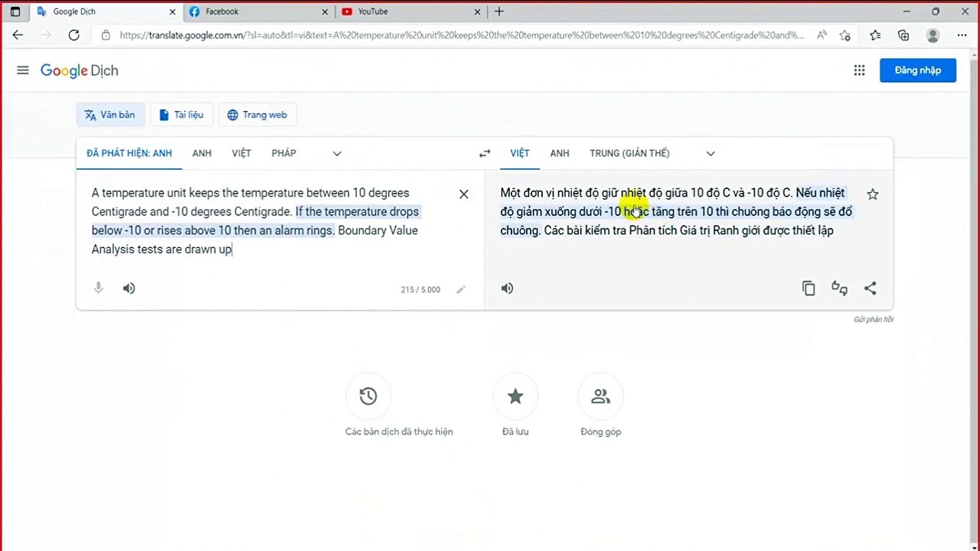Screen dimensions: 980x551
Task: Open browser favorites list
Action: [x=875, y=35]
